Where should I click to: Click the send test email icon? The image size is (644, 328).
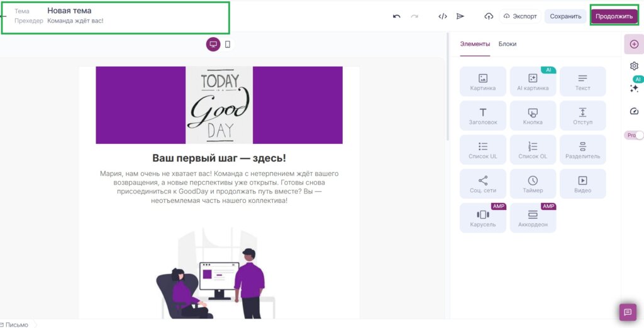pos(460,16)
